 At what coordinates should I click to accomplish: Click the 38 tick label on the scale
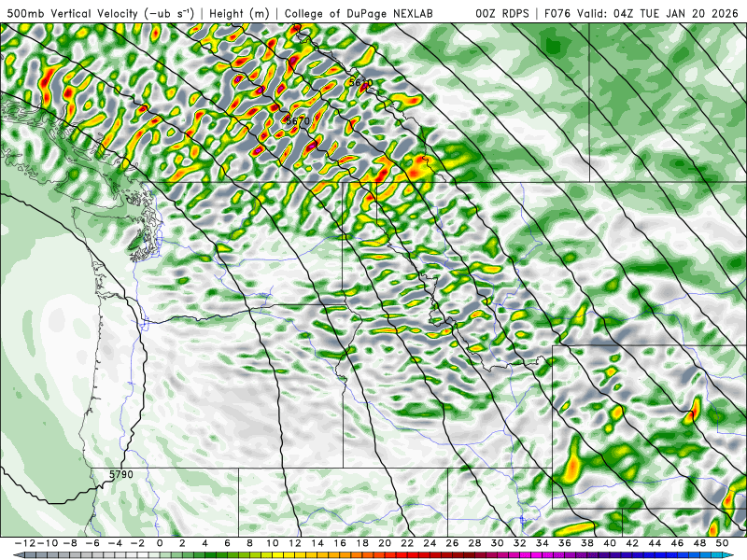tap(587, 543)
